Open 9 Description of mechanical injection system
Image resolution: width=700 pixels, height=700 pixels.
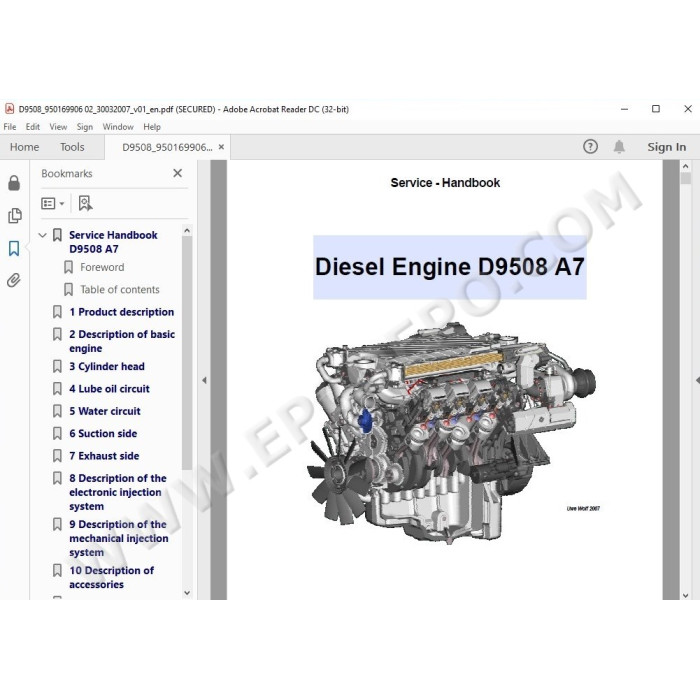[x=119, y=538]
